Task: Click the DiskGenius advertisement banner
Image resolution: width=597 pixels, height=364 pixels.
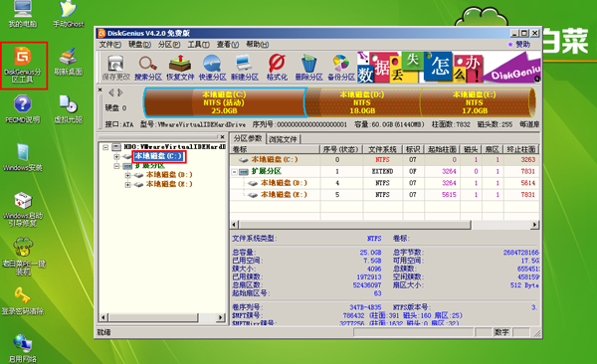Action: point(449,68)
